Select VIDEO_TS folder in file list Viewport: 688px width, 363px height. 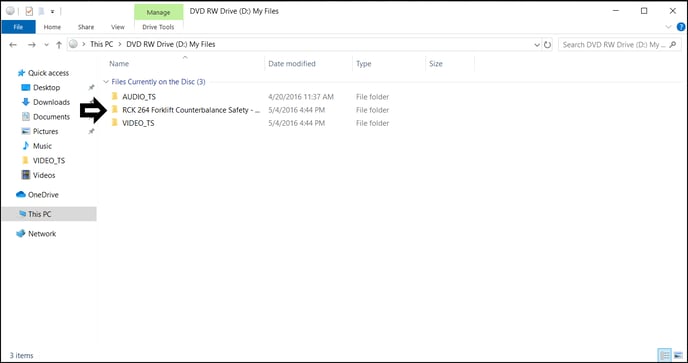point(138,123)
